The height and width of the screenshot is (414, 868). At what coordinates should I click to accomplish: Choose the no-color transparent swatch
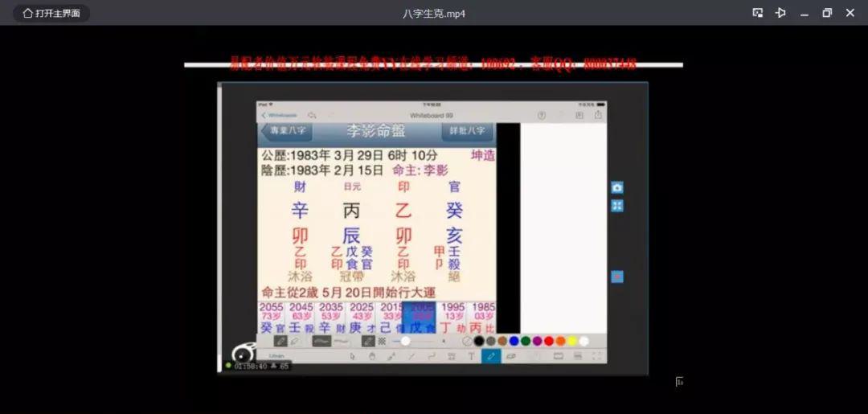(467, 341)
